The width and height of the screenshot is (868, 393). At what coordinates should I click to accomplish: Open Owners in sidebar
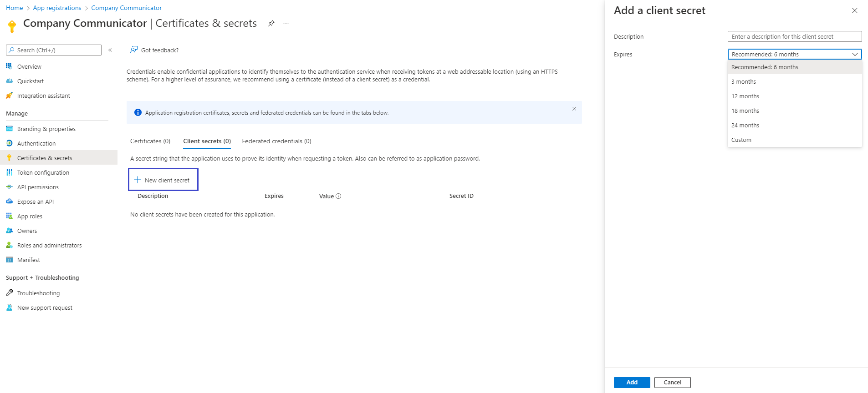[x=27, y=231]
